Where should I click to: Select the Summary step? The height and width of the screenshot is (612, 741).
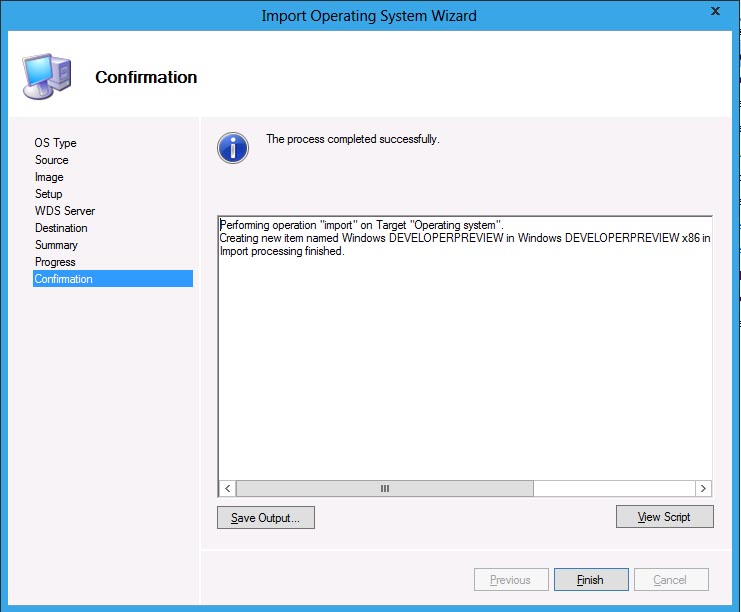click(56, 245)
